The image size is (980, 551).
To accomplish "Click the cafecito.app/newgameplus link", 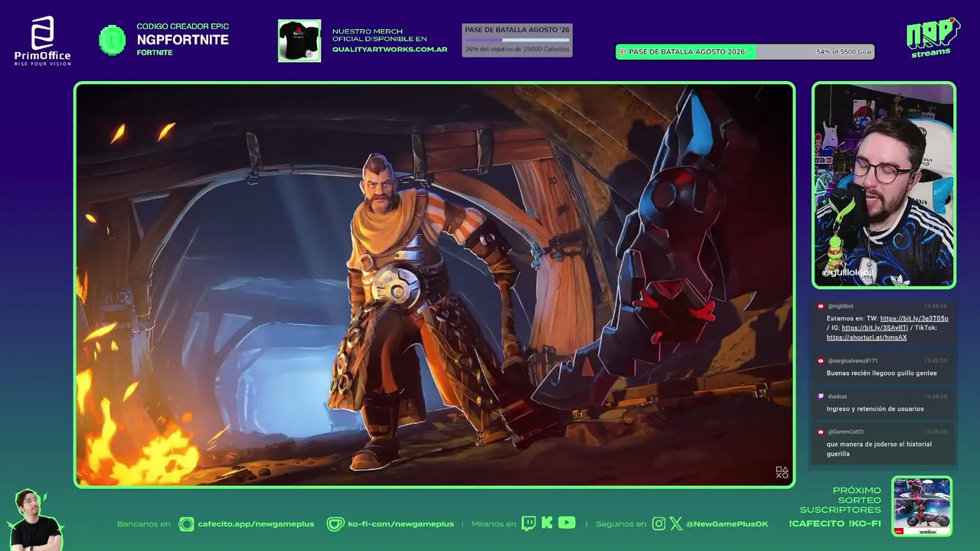I will point(256,524).
